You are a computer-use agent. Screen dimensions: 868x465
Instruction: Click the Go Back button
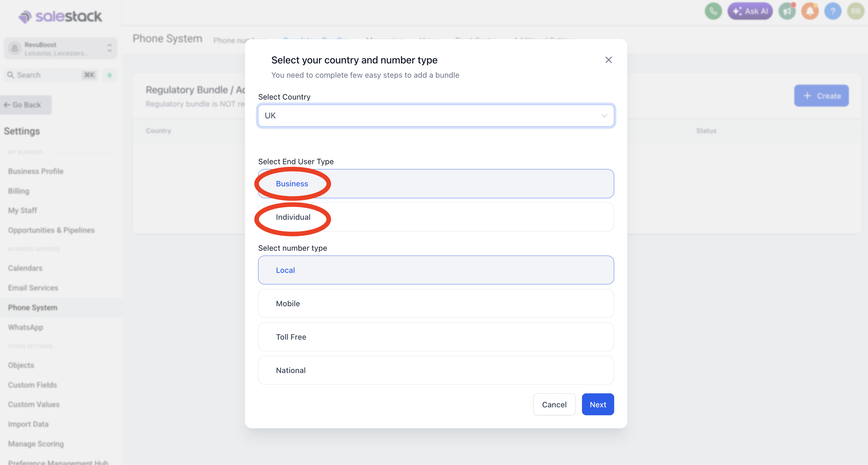25,105
